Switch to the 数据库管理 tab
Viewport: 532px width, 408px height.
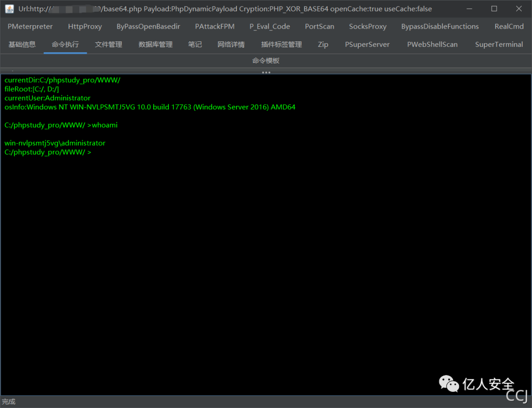click(x=156, y=44)
